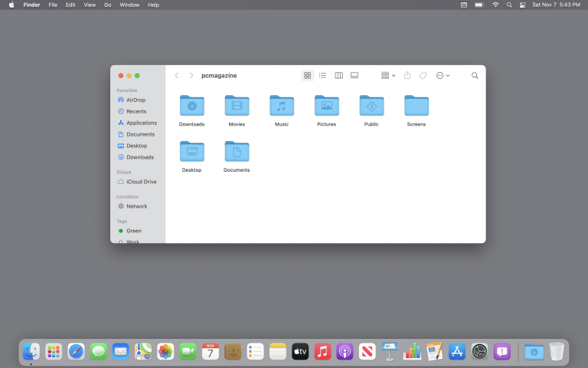Open the View menu

coord(90,5)
